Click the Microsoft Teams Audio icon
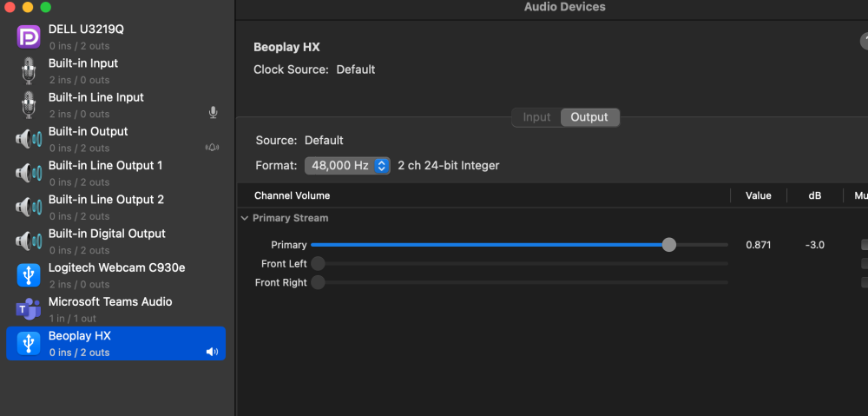The image size is (868, 416). 29,309
